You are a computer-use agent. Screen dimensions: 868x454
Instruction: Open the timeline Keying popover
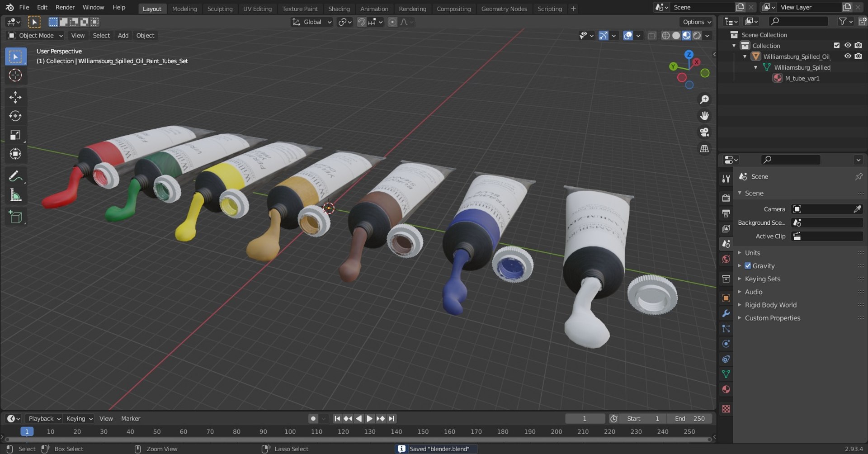pos(78,419)
